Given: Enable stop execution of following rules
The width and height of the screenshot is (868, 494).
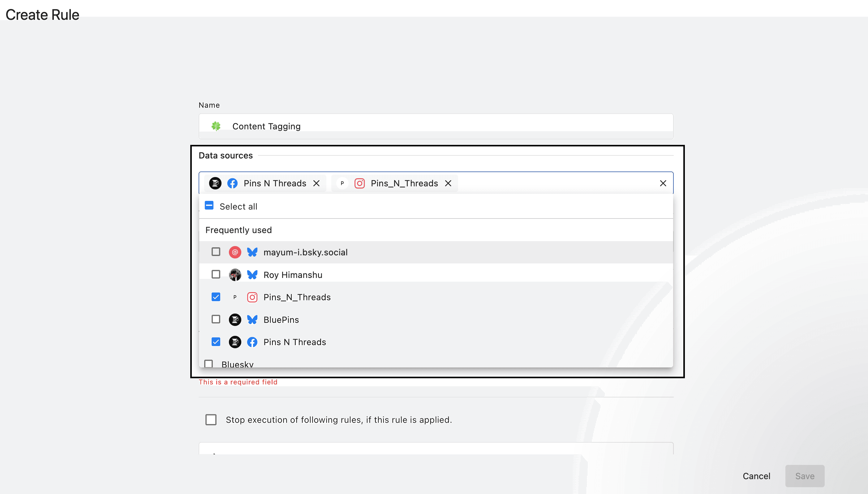Looking at the screenshot, I should coord(211,420).
